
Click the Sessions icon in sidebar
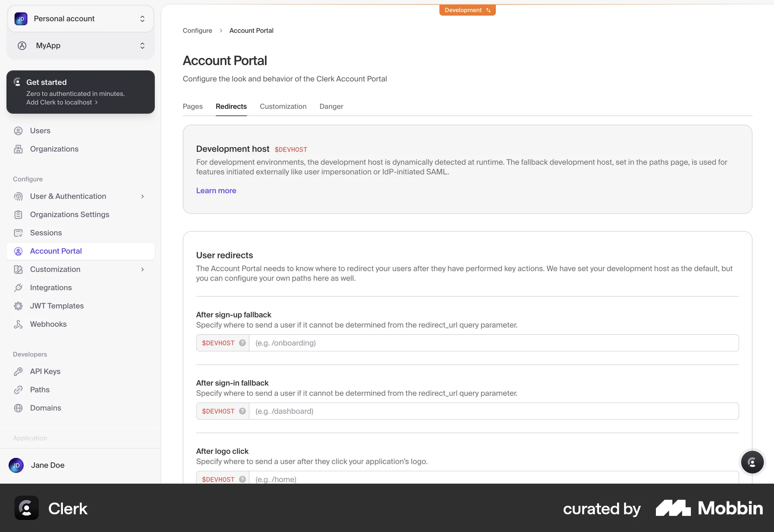[18, 233]
